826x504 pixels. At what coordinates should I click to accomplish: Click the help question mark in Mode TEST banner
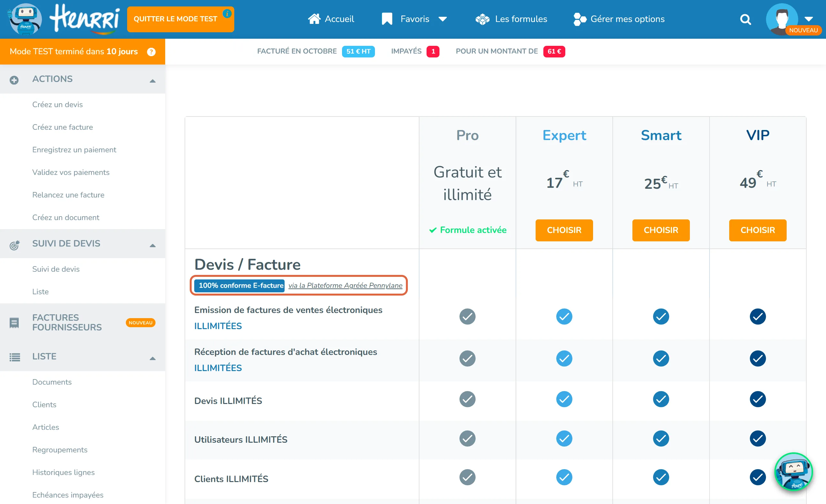pyautogui.click(x=151, y=52)
